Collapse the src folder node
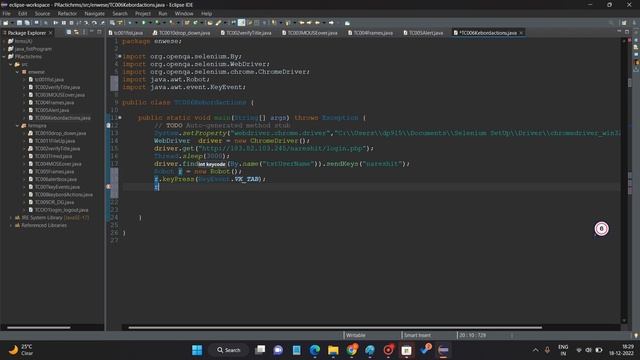The height and width of the screenshot is (360, 640). [11, 64]
